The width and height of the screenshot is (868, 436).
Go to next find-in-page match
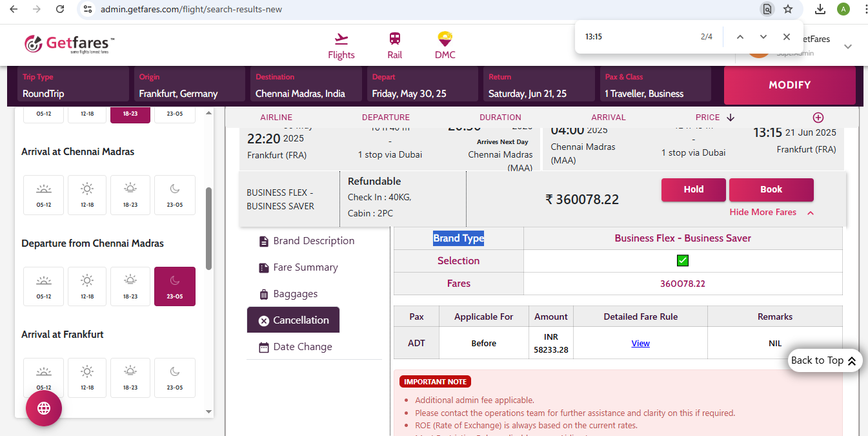[x=763, y=37]
